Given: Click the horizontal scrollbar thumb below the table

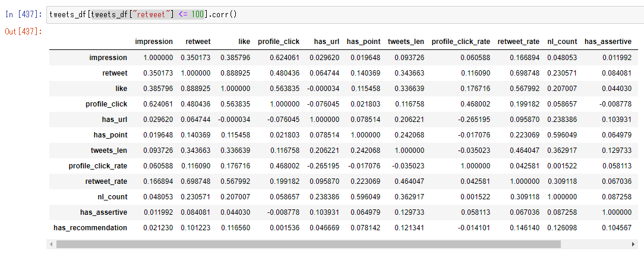Looking at the screenshot, I should point(308,244).
